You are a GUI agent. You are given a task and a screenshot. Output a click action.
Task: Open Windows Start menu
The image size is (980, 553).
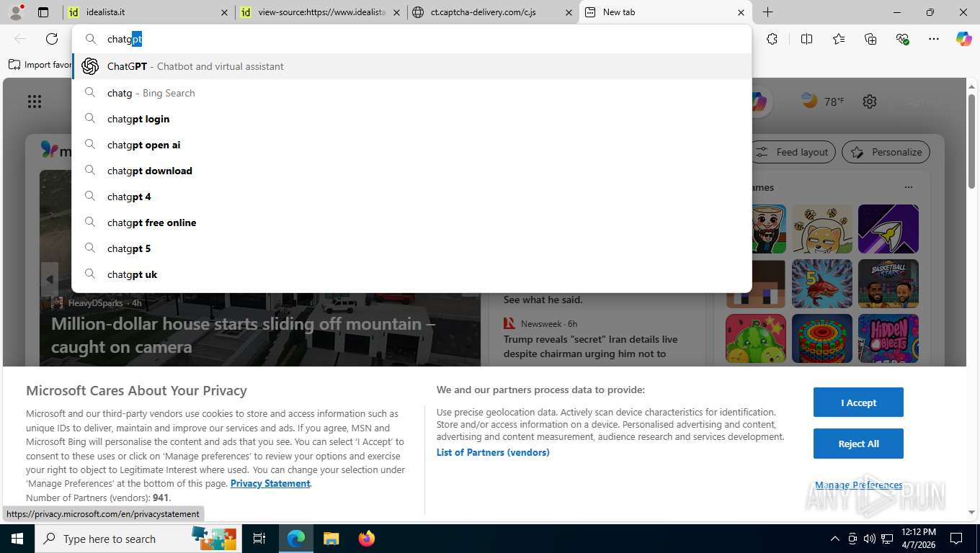17,539
